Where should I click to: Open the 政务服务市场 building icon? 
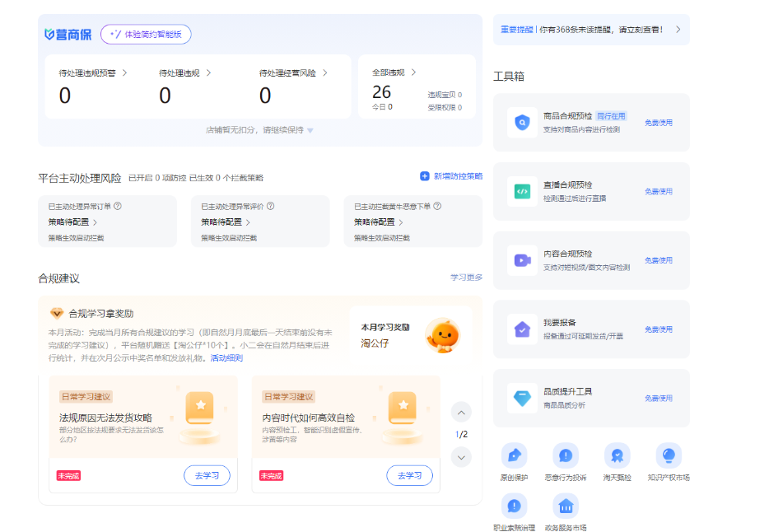(x=566, y=506)
